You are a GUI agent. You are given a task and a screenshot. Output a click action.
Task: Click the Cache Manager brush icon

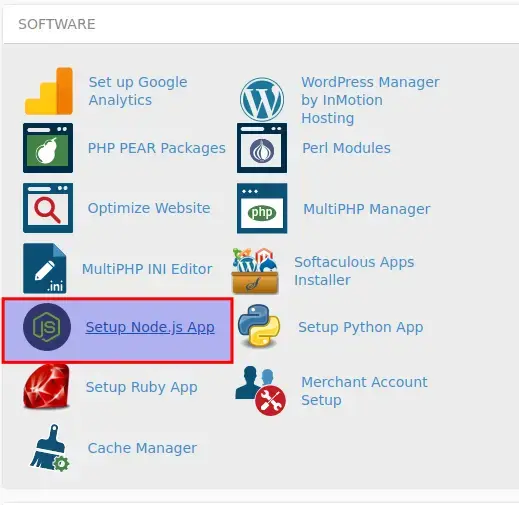pos(50,448)
